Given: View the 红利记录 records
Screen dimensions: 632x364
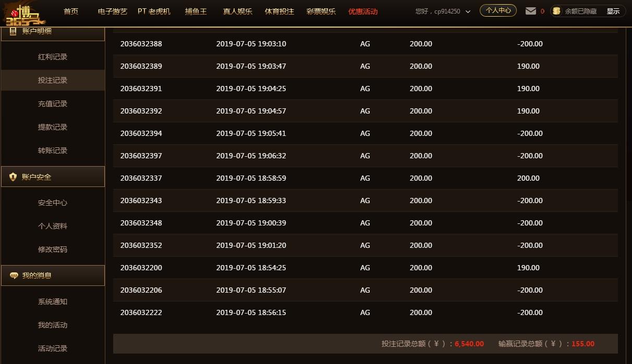Looking at the screenshot, I should click(x=52, y=57).
